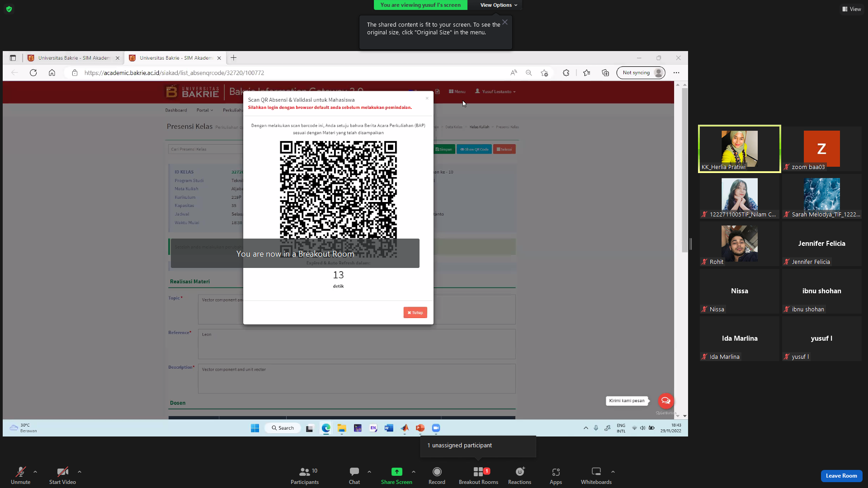Screen dimensions: 868x488
Task: Click the shared page vertical scrollbar
Action: pos(684,170)
